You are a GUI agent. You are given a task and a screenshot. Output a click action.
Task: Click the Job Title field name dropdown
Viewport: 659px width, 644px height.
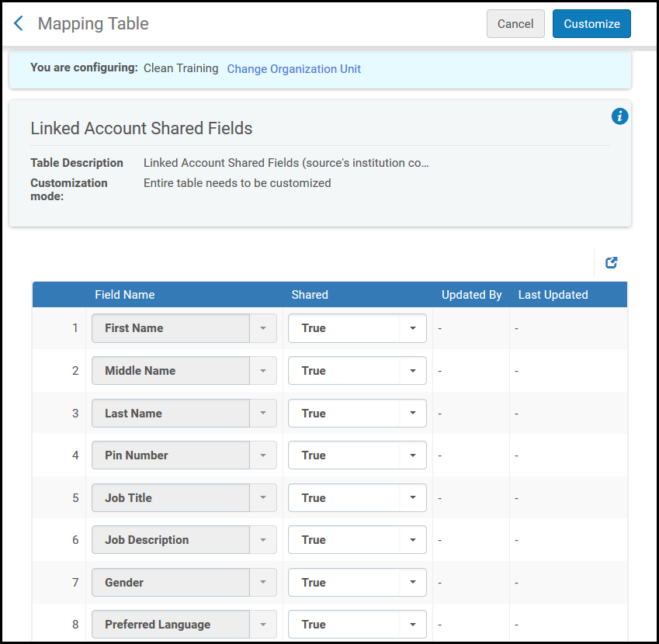pyautogui.click(x=184, y=498)
